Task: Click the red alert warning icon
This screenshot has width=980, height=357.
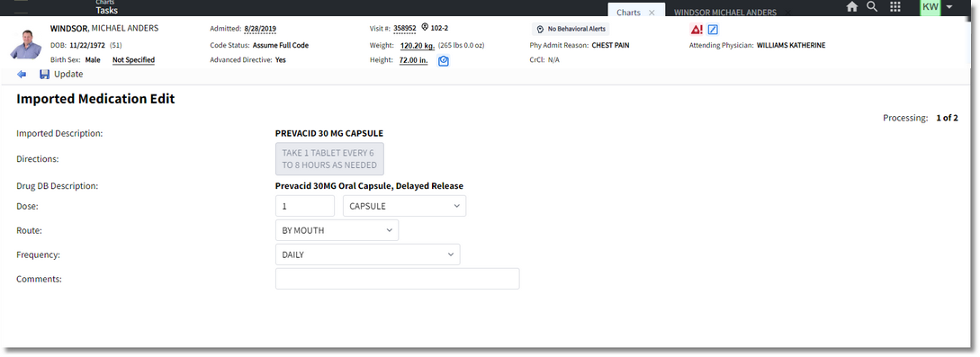Action: [697, 30]
